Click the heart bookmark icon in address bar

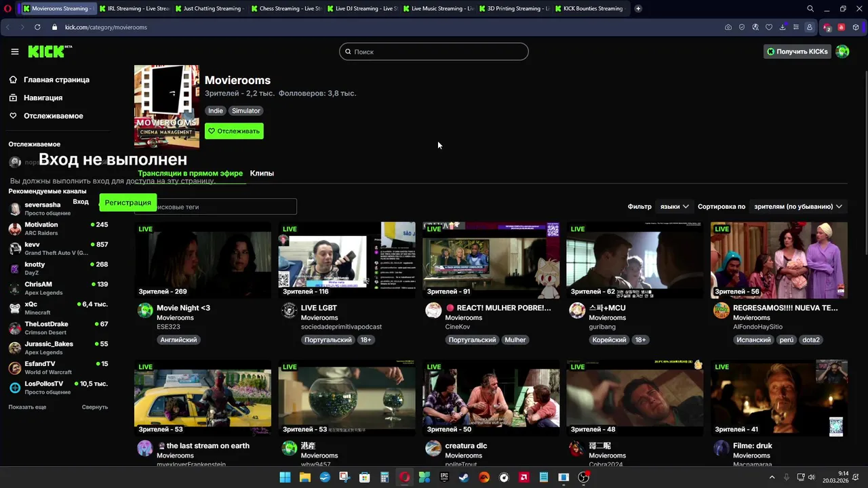769,27
